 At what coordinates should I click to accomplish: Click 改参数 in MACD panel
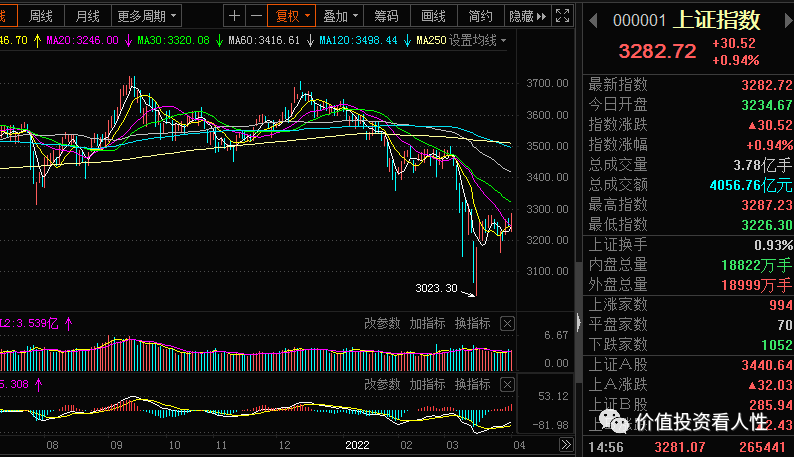382,385
